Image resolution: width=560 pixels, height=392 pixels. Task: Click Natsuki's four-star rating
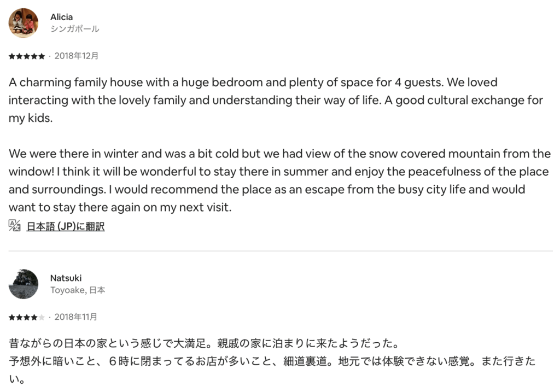27,317
